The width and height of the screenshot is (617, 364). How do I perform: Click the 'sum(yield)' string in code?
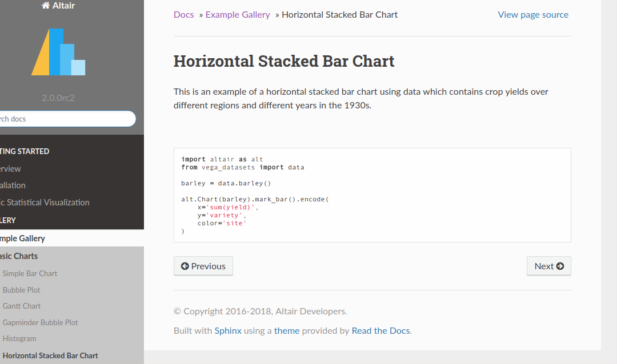[230, 207]
